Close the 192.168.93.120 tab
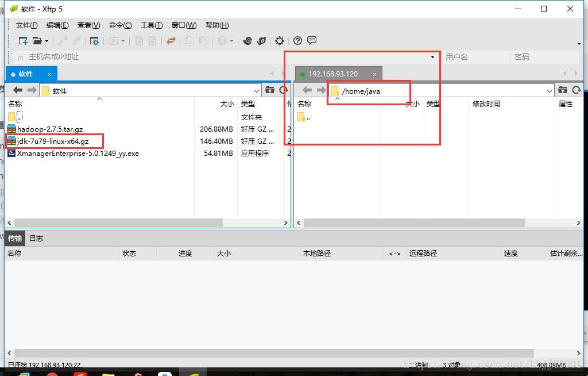The height and width of the screenshot is (376, 588). [374, 74]
